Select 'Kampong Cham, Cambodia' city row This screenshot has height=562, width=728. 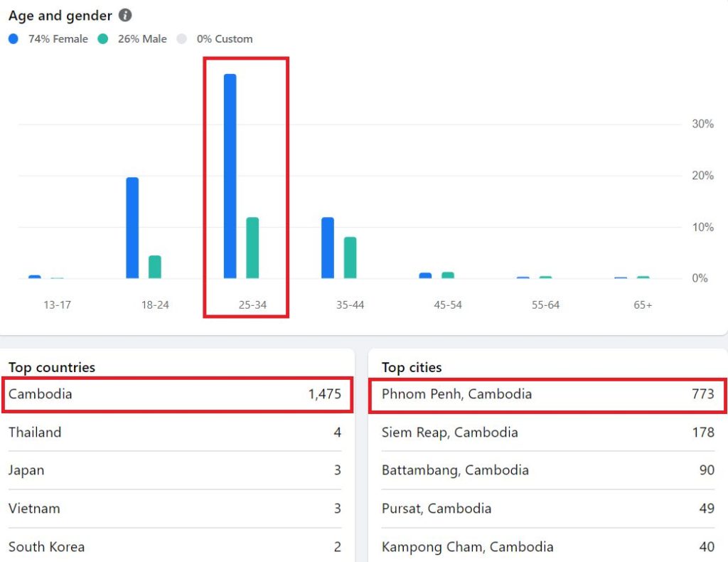pyautogui.click(x=548, y=546)
